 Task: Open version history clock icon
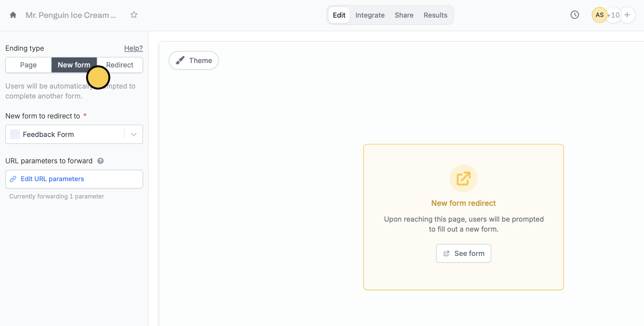[x=574, y=15]
